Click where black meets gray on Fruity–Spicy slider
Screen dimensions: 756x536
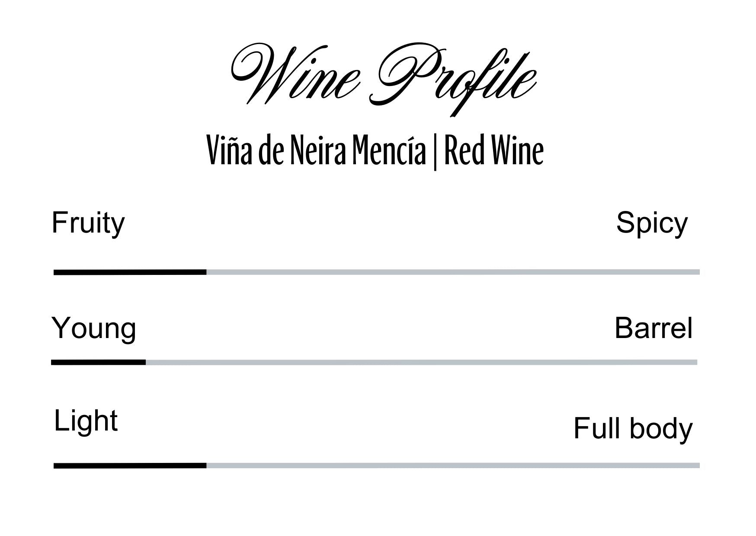pyautogui.click(x=206, y=272)
